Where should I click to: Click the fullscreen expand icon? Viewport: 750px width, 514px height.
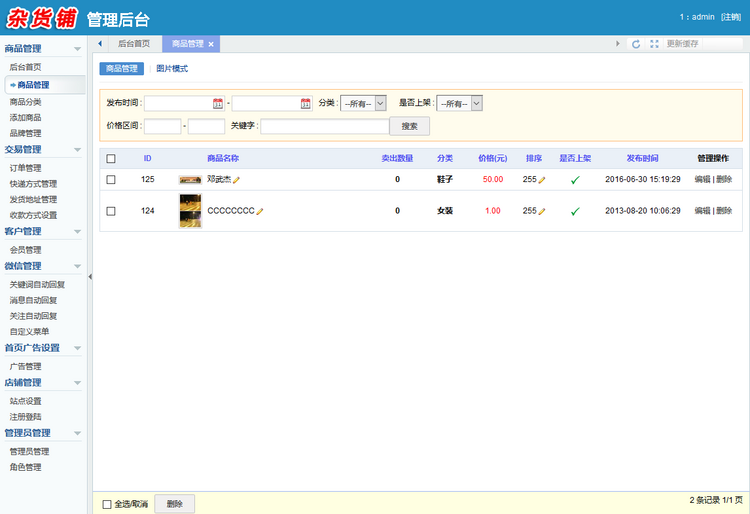(x=654, y=44)
